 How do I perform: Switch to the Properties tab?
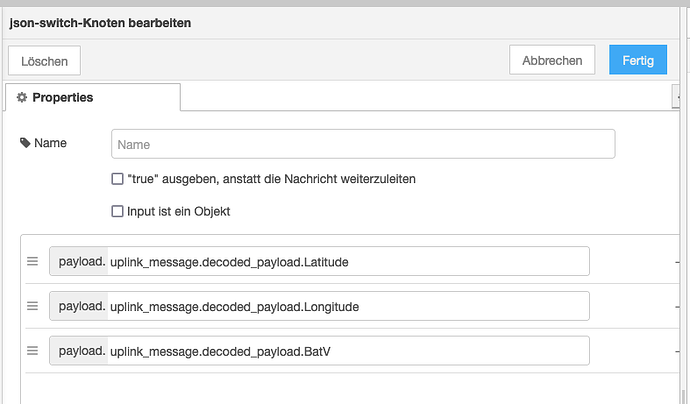pyautogui.click(x=93, y=97)
